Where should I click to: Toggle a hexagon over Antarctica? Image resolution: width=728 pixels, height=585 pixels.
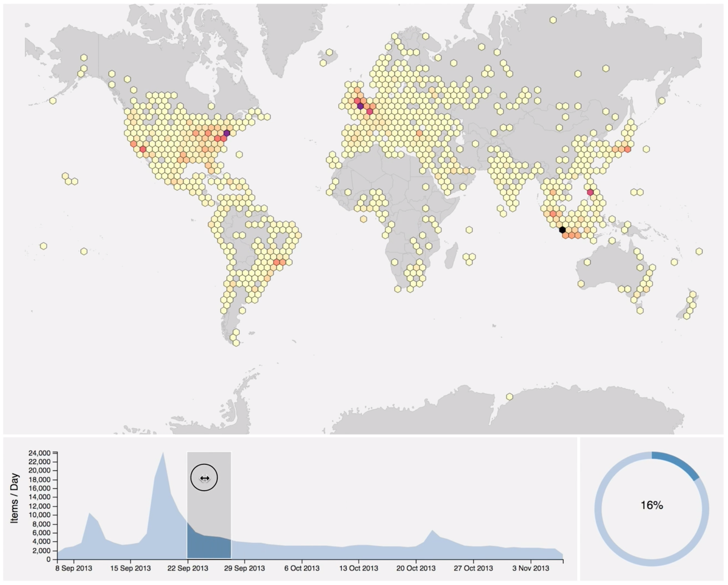tap(509, 397)
